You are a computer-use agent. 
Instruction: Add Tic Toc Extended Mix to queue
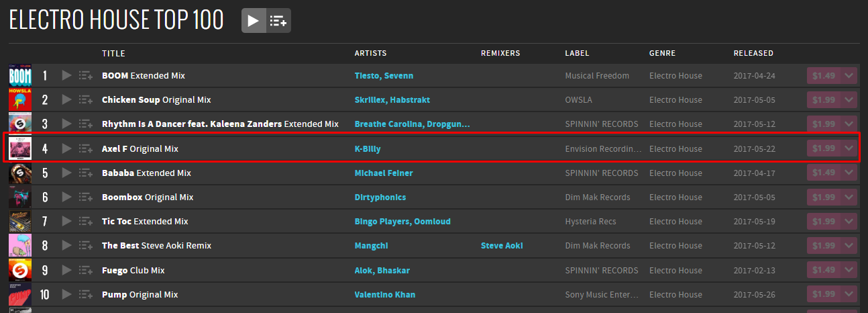[85, 221]
